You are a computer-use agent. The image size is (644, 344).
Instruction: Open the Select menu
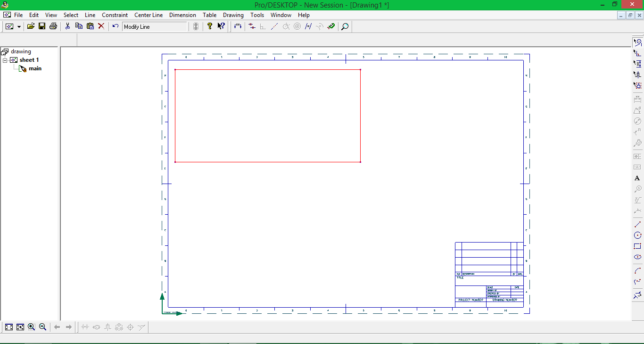pyautogui.click(x=71, y=15)
